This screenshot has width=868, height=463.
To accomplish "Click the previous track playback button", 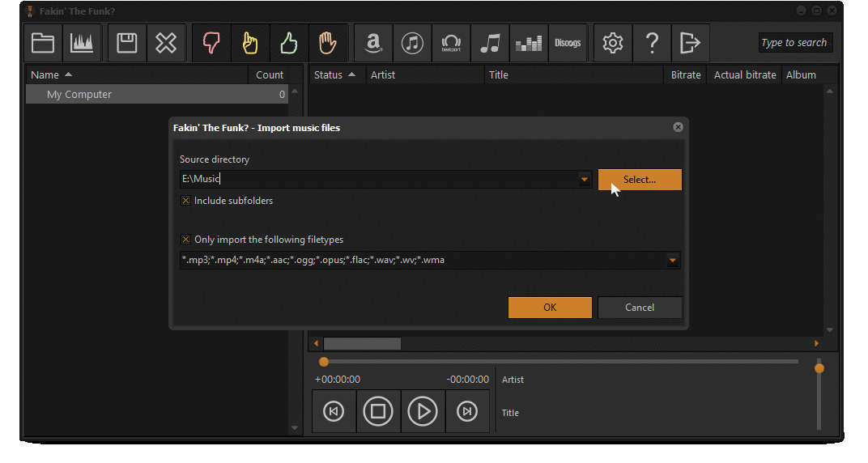I will (334, 411).
